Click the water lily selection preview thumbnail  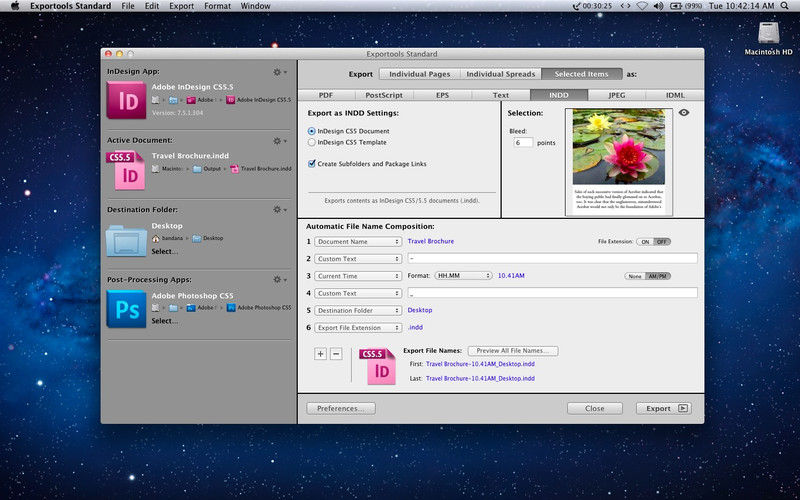coord(618,161)
